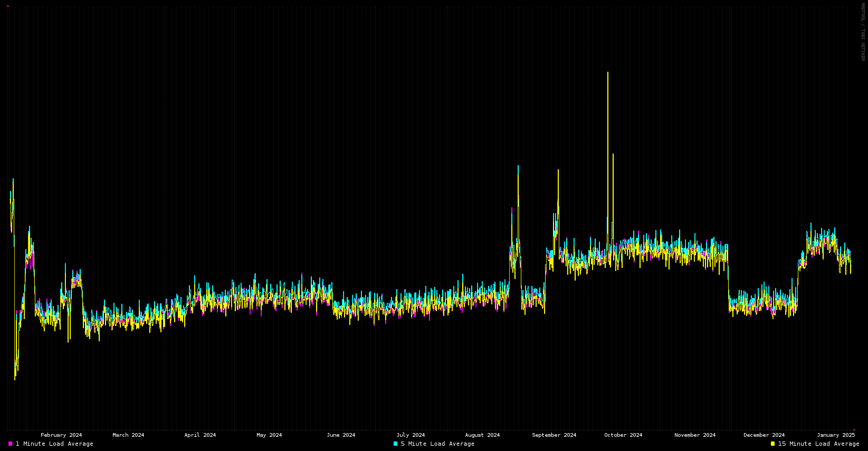Click the RRDTOOL / TOBI OETIKER watermark
This screenshot has width=868, height=451.
click(863, 32)
